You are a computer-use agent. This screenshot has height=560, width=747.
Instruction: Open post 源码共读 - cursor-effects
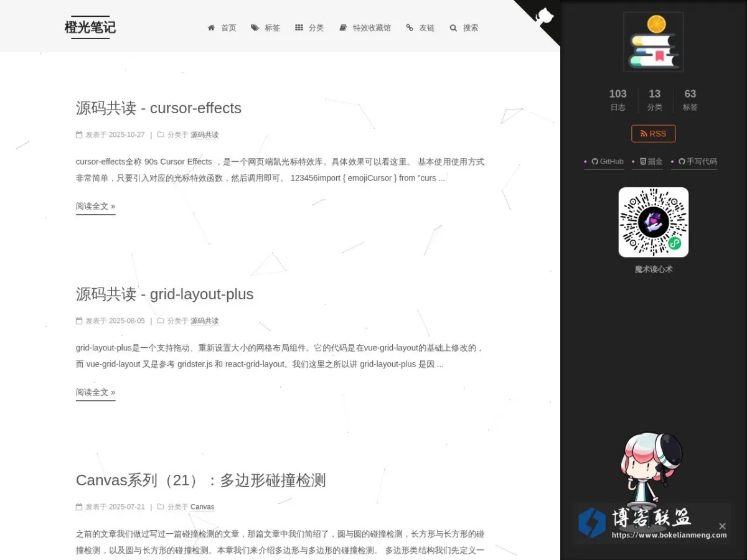coord(159,108)
